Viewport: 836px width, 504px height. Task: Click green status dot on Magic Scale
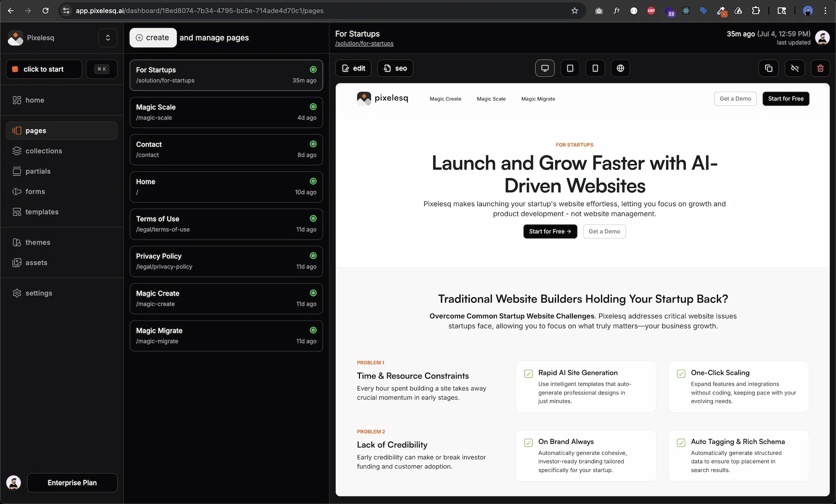[313, 107]
